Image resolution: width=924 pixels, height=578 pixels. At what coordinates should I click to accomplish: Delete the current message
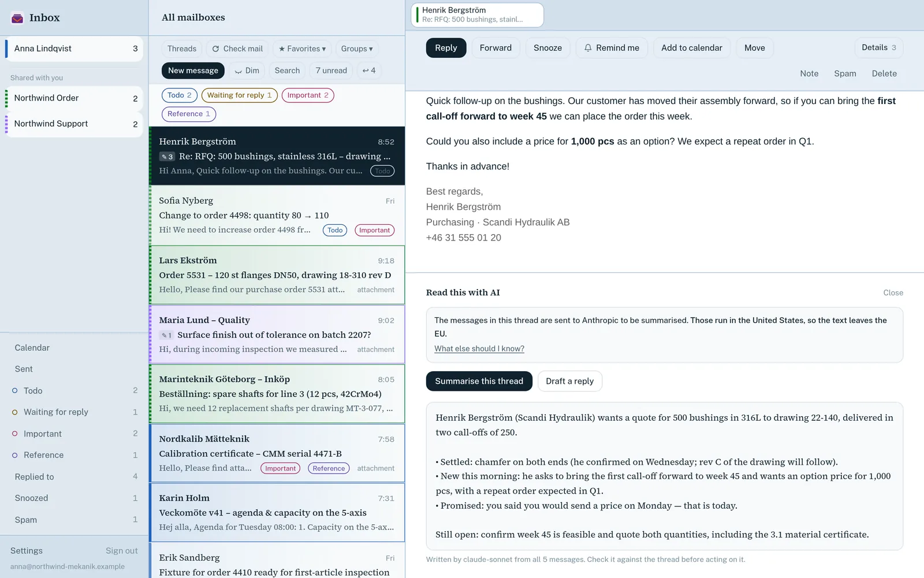click(x=884, y=74)
